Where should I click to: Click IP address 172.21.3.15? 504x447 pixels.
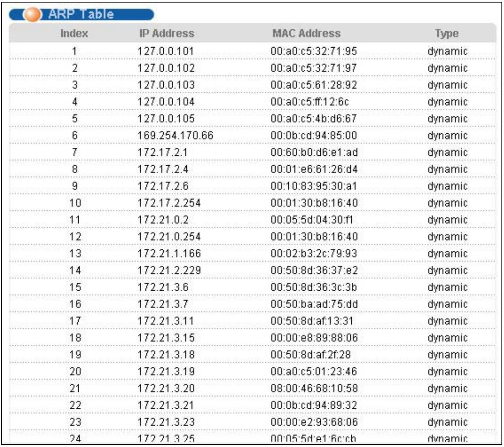tap(166, 338)
